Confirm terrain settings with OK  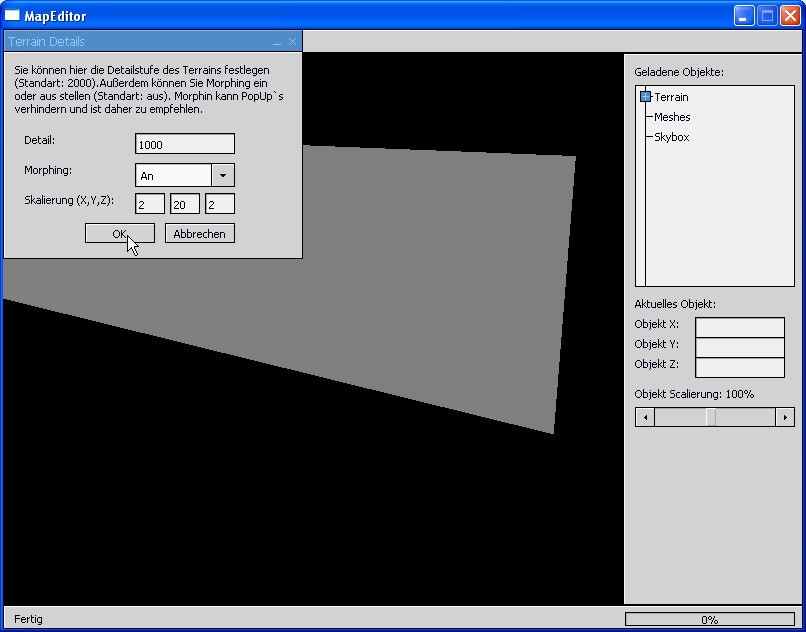coord(120,233)
